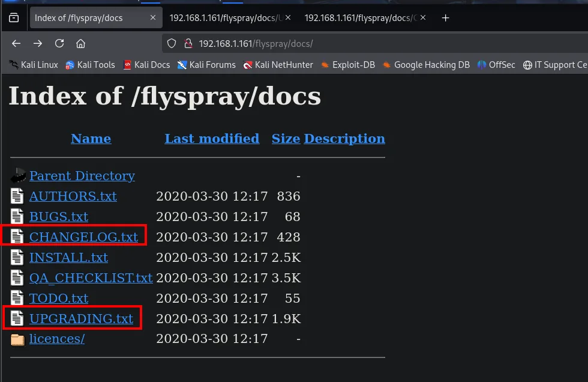Open the Kali Linux bookmark
This screenshot has width=588, height=382.
(34, 65)
